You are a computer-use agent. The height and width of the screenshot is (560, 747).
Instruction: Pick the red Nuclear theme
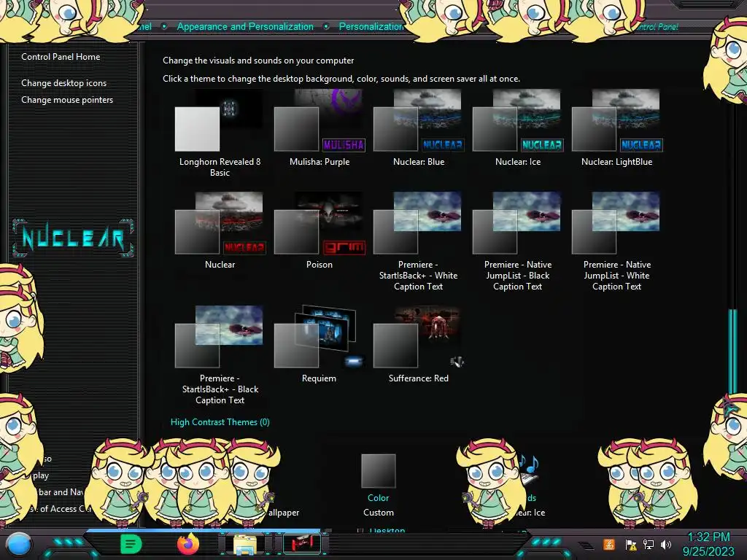tap(220, 231)
